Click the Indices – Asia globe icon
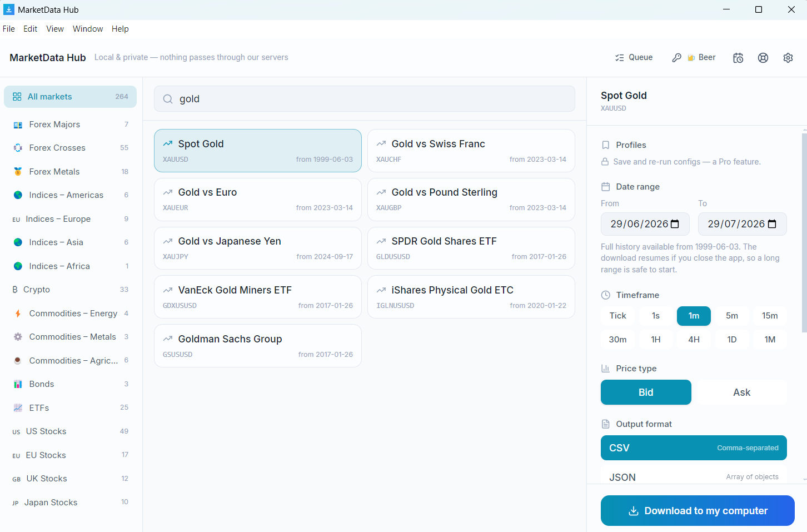Screen dimensions: 807x532 18,242
